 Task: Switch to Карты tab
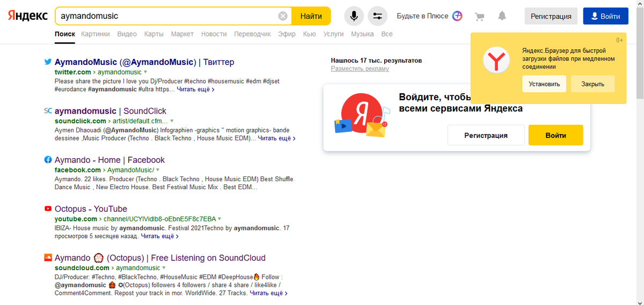(154, 34)
